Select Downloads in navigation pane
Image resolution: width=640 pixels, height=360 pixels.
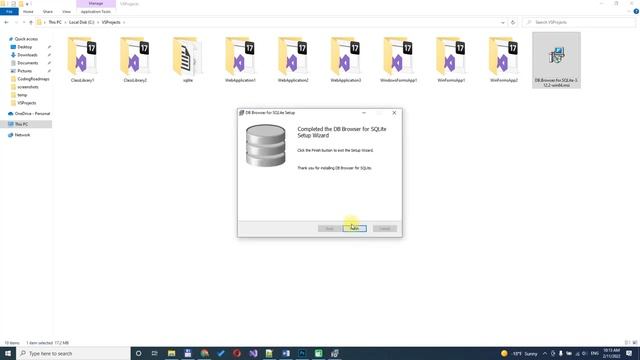pos(27,55)
